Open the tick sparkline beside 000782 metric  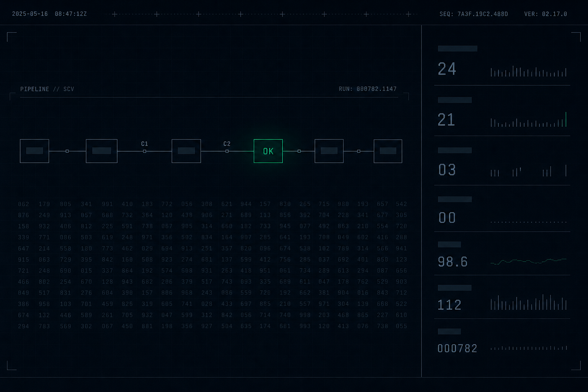(x=528, y=348)
